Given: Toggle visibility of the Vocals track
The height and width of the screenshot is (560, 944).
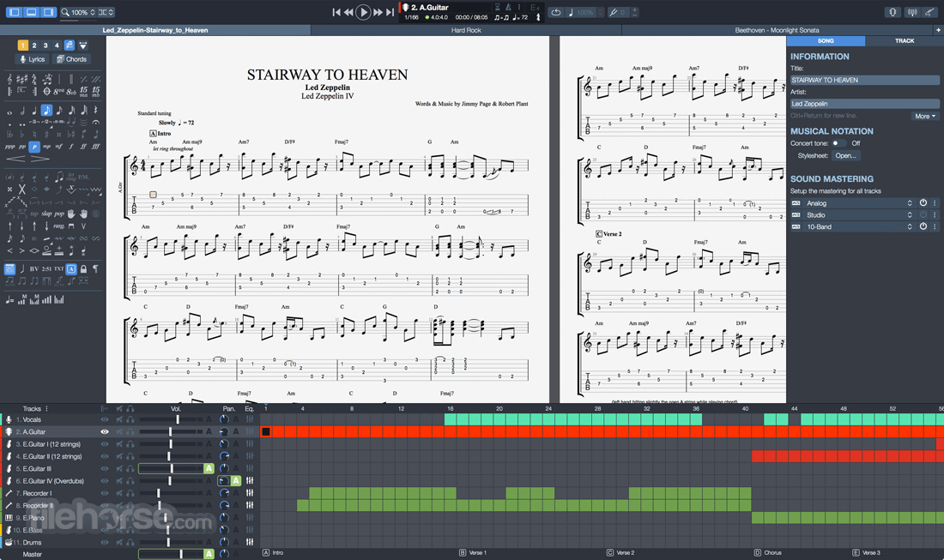Looking at the screenshot, I should [105, 419].
